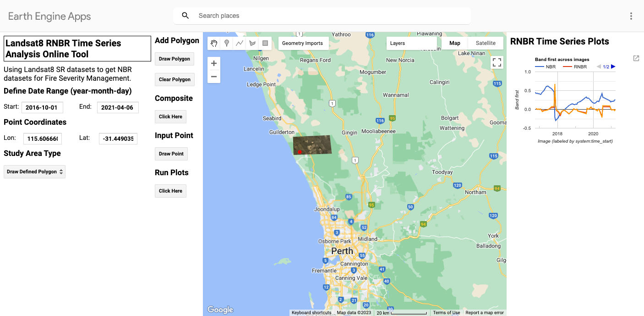
Task: Click the Gingin label on the map
Action: tap(349, 133)
